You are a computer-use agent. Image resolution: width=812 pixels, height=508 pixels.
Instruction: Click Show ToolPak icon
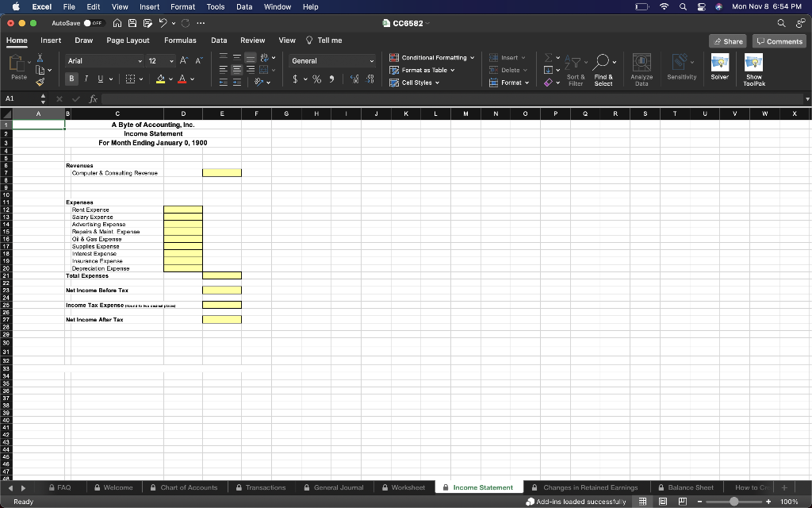coord(754,70)
